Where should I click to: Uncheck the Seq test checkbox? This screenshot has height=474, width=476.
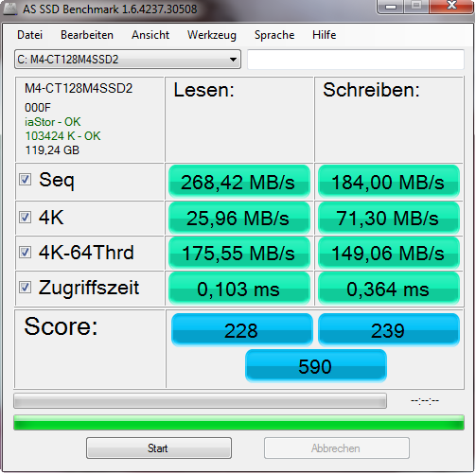click(x=25, y=180)
